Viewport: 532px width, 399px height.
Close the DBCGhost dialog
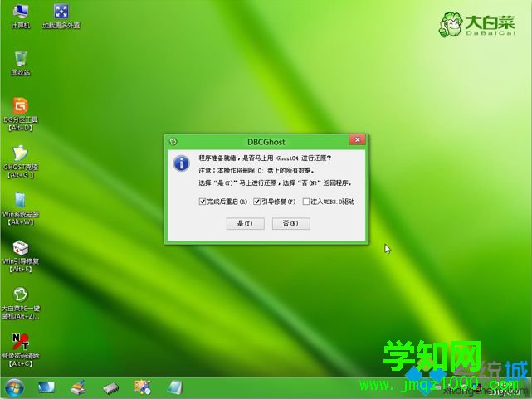pos(355,140)
